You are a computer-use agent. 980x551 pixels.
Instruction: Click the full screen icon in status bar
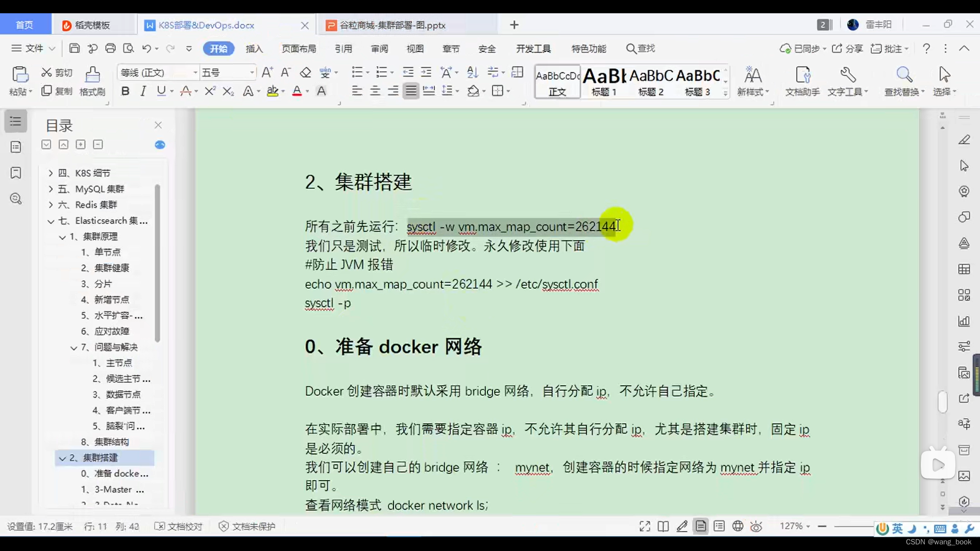644,526
